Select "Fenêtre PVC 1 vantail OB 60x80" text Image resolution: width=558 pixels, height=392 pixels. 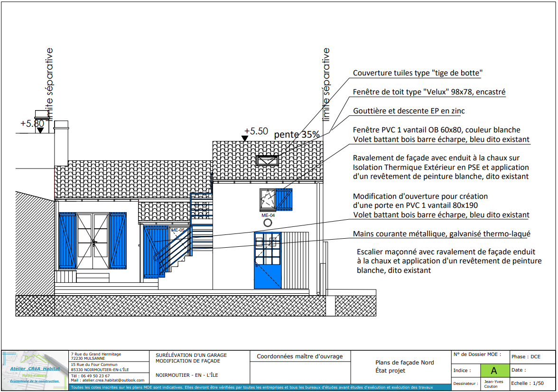pos(437,130)
